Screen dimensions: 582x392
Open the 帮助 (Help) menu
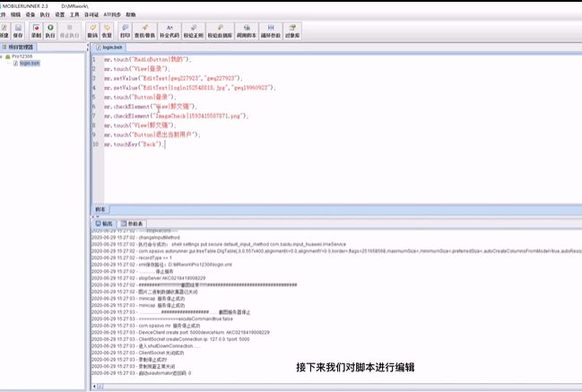click(x=131, y=15)
